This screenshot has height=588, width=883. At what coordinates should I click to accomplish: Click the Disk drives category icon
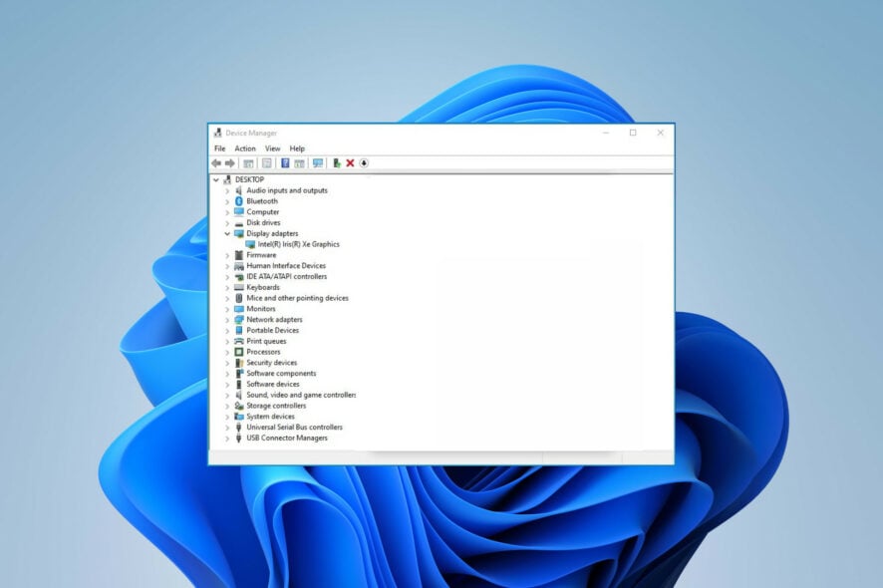(239, 223)
